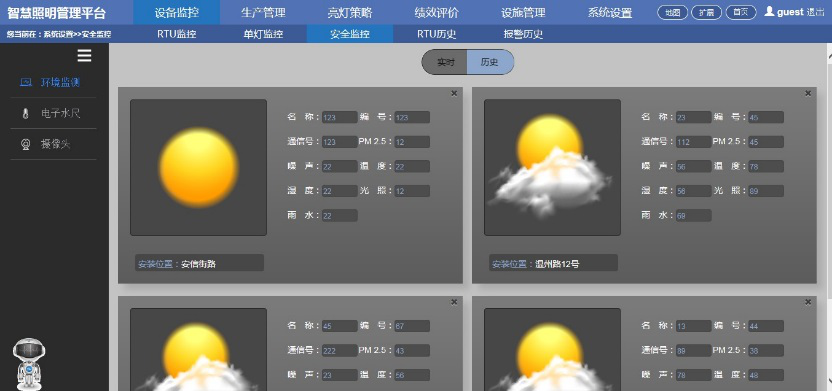The width and height of the screenshot is (832, 391).
Task: Click the guest user avatar icon
Action: 769,12
